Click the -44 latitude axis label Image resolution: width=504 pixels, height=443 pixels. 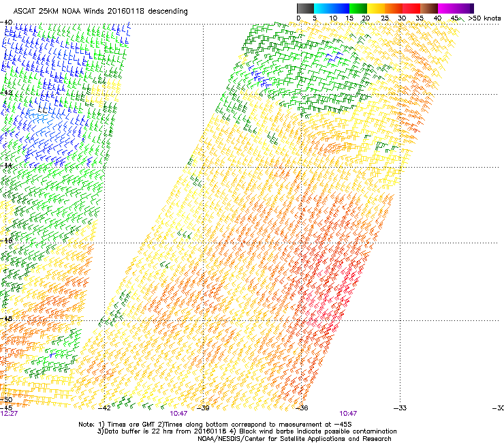tap(6, 166)
